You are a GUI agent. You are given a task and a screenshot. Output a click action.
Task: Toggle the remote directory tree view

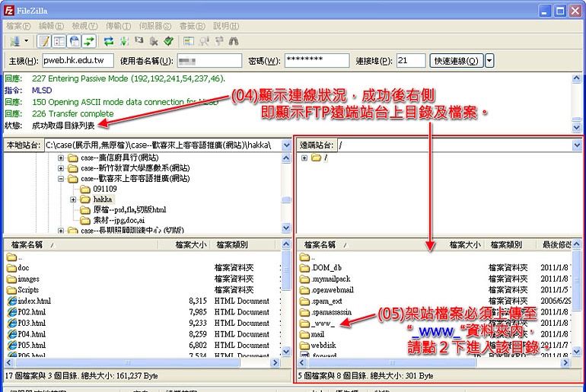point(75,41)
